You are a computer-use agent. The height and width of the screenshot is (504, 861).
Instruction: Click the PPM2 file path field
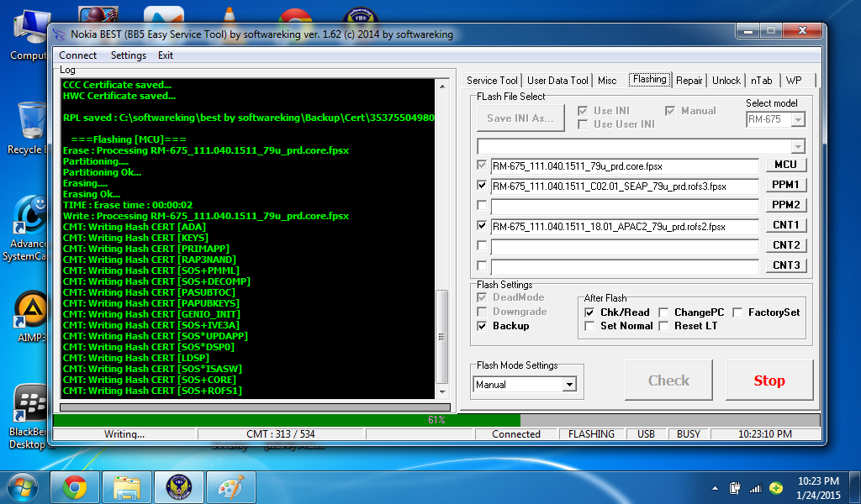point(625,206)
